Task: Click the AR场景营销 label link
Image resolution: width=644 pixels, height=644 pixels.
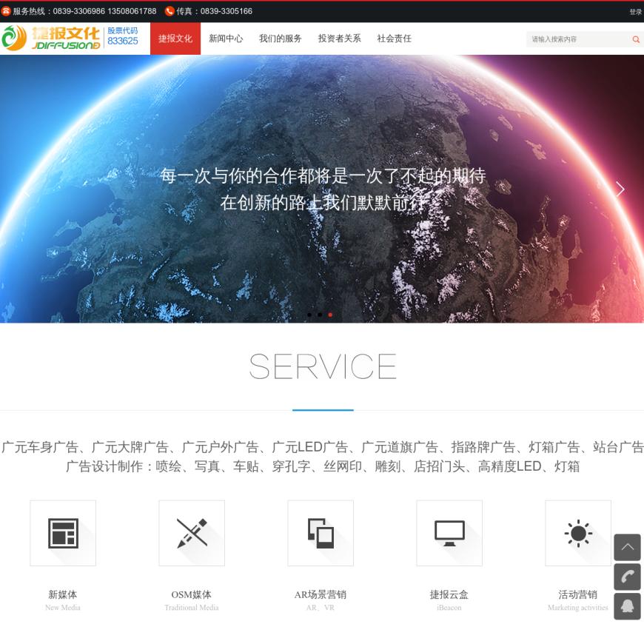Action: pyautogui.click(x=321, y=594)
